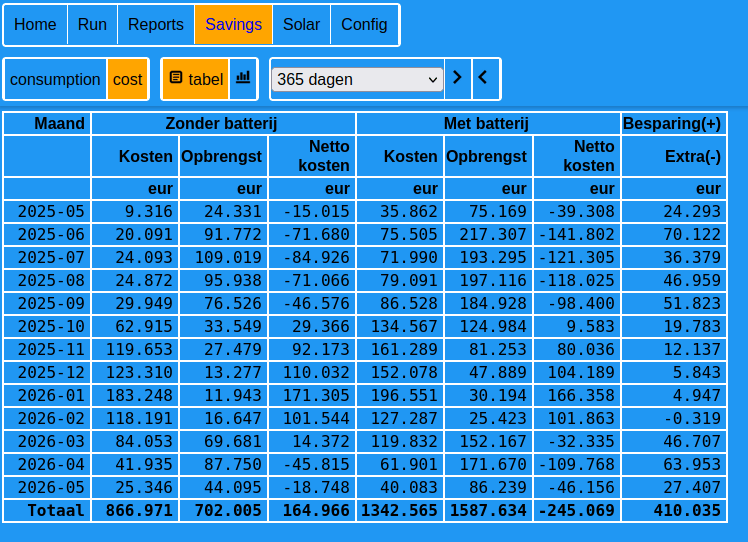Click the Maand column header
This screenshot has width=748, height=542.
[x=47, y=124]
